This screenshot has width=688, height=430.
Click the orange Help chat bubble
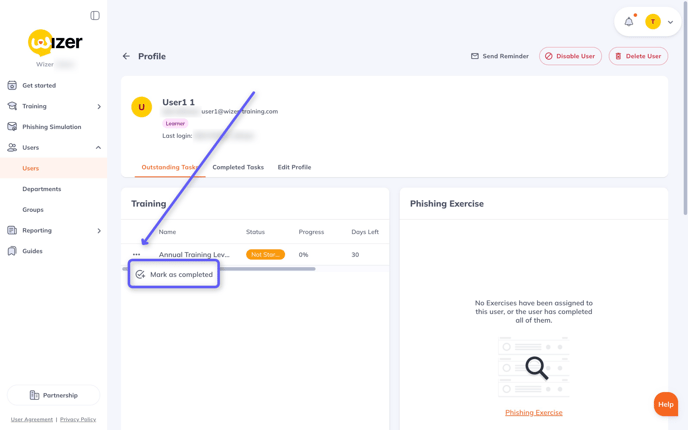(x=665, y=404)
